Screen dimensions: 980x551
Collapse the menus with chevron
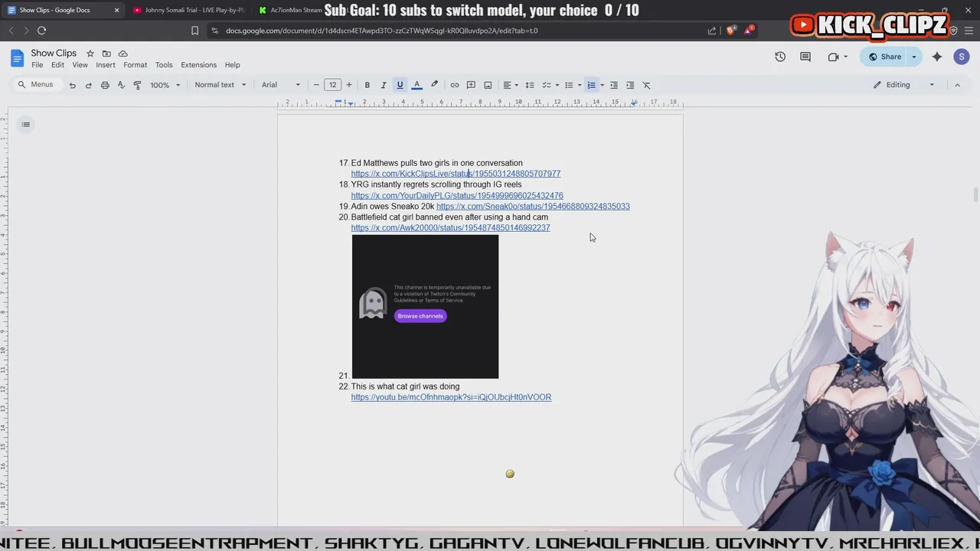click(x=957, y=85)
